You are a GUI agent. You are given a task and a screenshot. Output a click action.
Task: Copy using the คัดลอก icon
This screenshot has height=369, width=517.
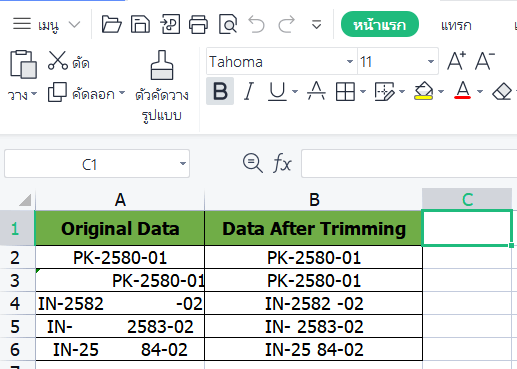[57, 92]
